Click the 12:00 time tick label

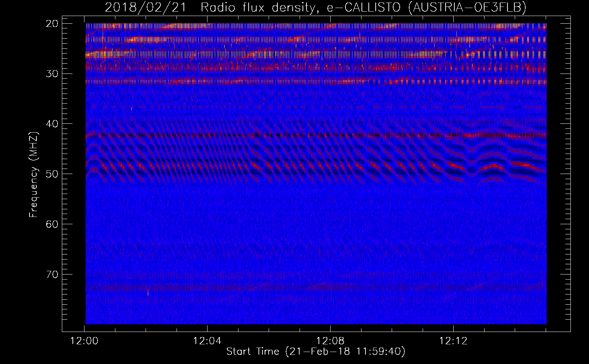(x=84, y=341)
